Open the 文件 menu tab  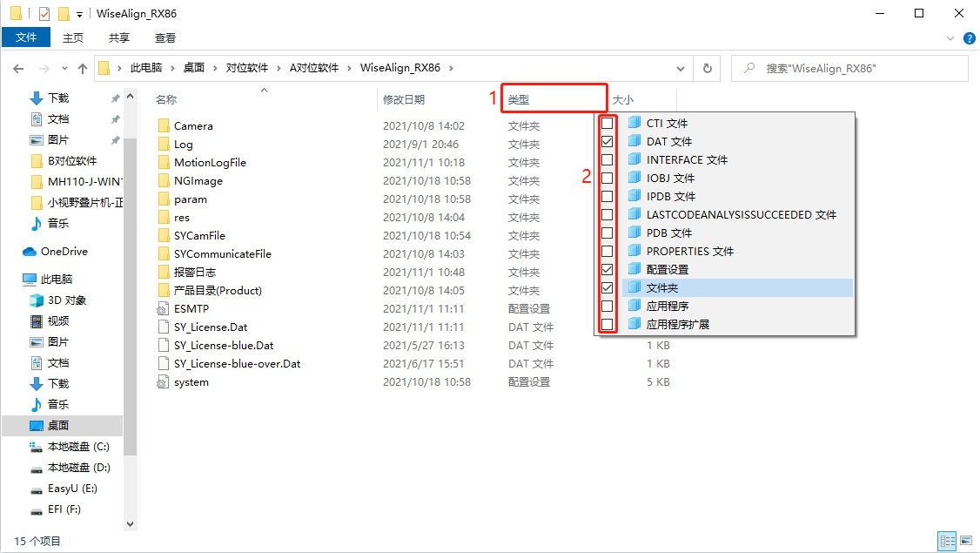[x=26, y=37]
